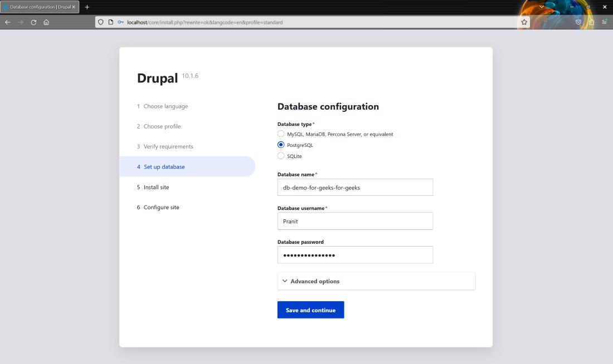Click the Choose language step text
The height and width of the screenshot is (364, 613).
[166, 106]
